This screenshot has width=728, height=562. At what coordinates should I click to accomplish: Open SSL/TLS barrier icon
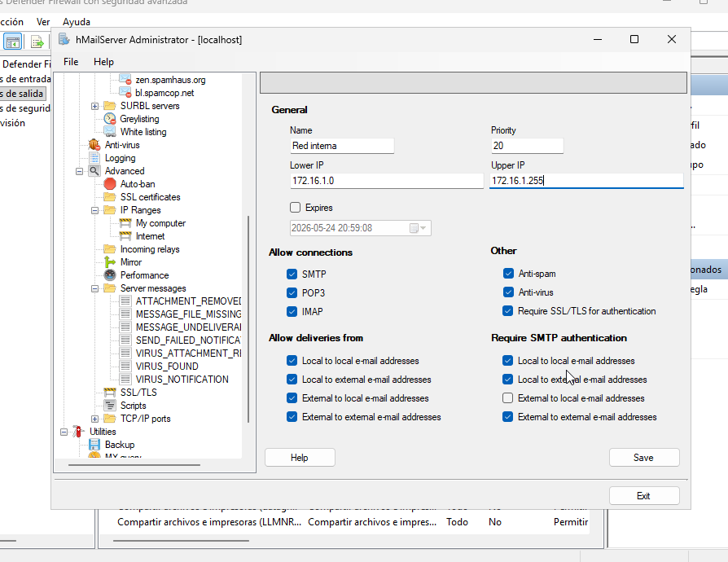click(x=110, y=392)
